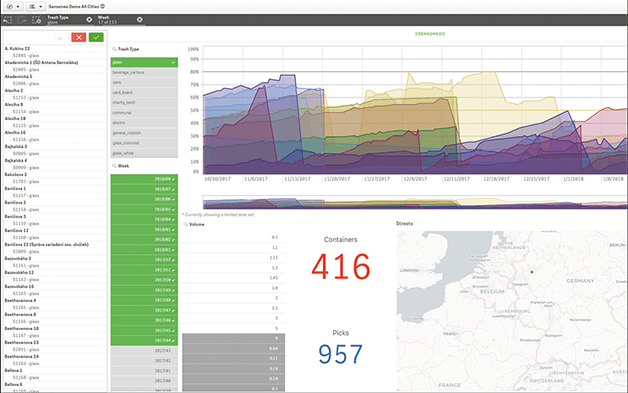The image size is (628, 393).
Task: Remove the Trash Type glass selection
Action: pyautogui.click(x=89, y=19)
